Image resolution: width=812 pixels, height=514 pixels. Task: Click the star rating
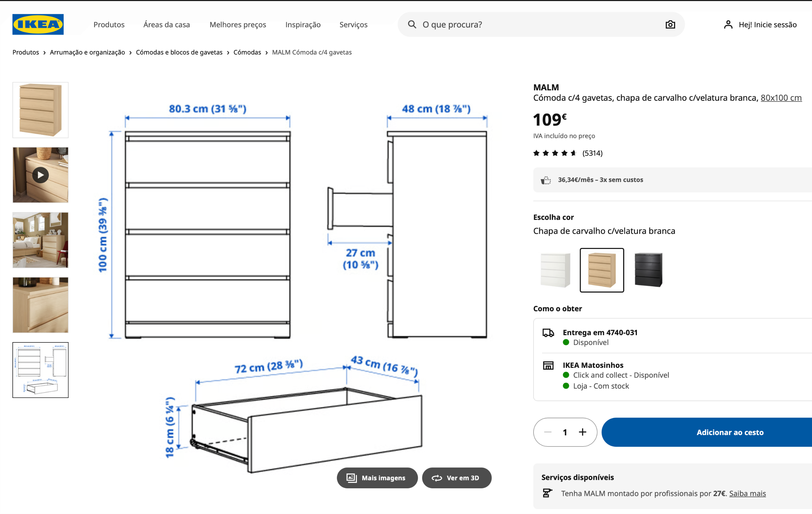coord(555,153)
